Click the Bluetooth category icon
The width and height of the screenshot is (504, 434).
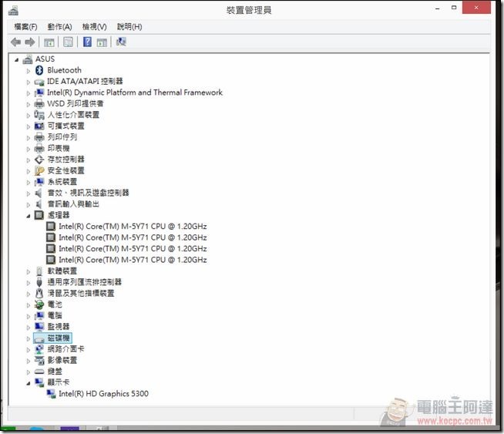coord(39,70)
